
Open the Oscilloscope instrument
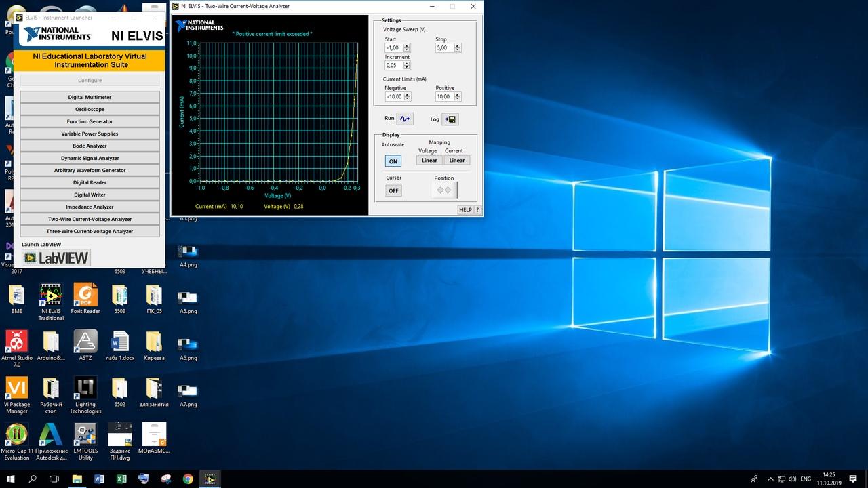point(90,109)
